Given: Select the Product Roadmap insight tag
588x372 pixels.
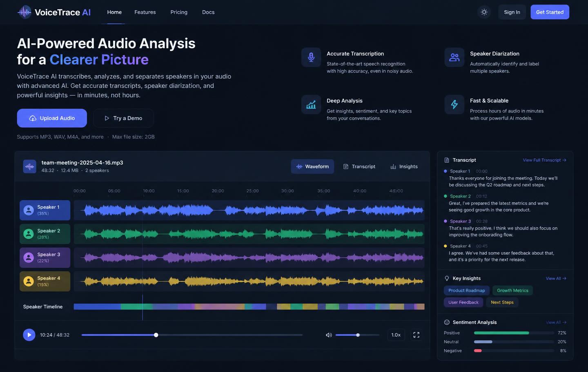Looking at the screenshot, I should (x=467, y=290).
